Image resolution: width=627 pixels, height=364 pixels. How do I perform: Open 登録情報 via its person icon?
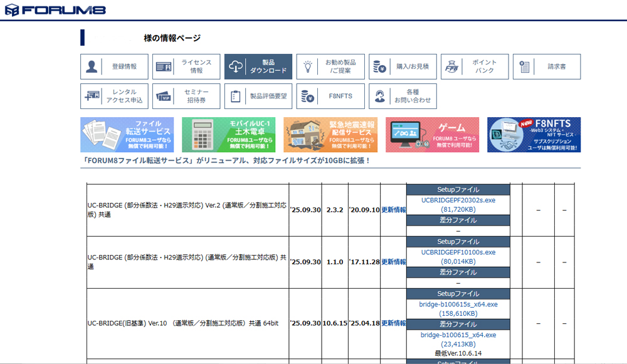pyautogui.click(x=92, y=67)
